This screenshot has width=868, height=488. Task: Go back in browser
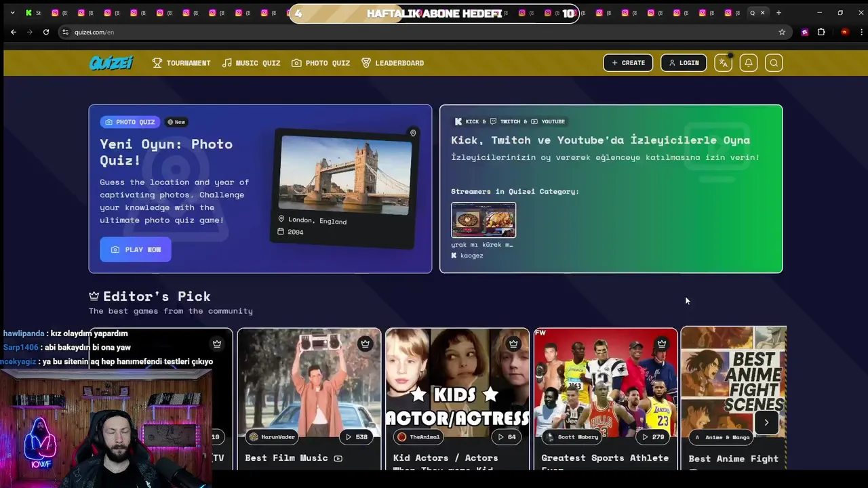(14, 32)
